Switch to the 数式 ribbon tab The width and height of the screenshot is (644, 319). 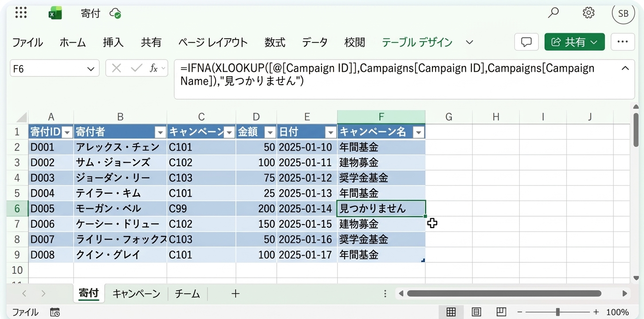click(x=275, y=43)
